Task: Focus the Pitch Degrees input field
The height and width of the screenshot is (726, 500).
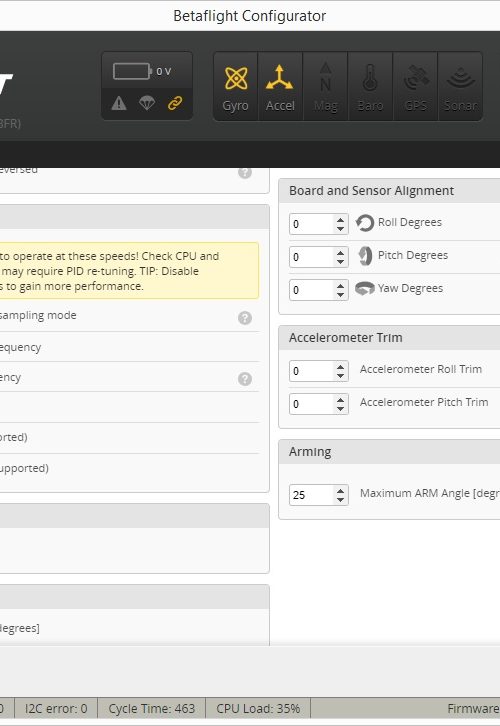Action: (319, 257)
